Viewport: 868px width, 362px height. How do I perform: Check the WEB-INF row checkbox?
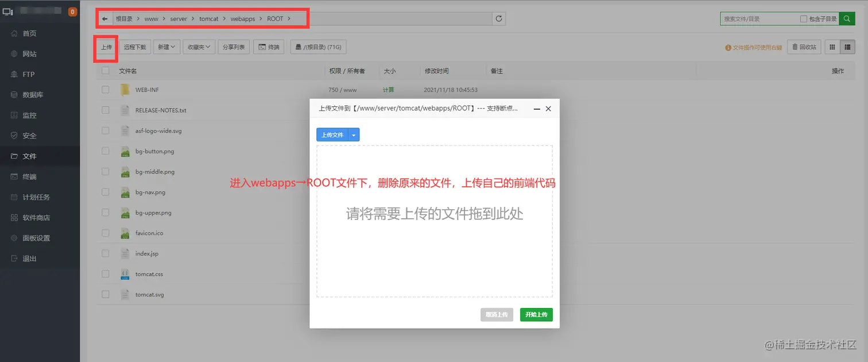coord(105,90)
